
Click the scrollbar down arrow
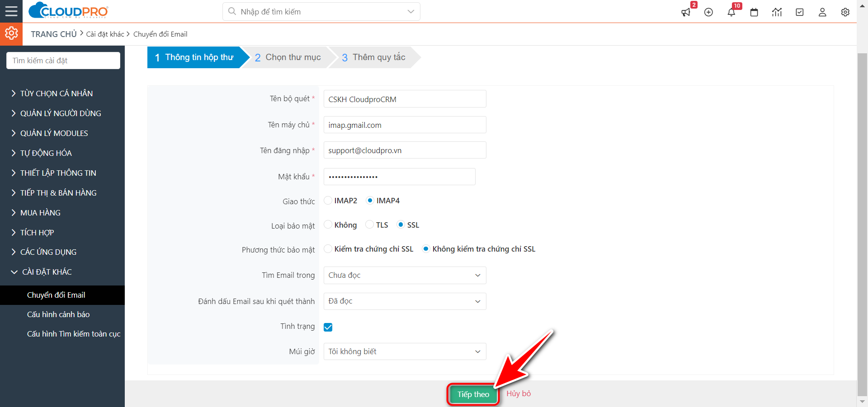pyautogui.click(x=863, y=401)
